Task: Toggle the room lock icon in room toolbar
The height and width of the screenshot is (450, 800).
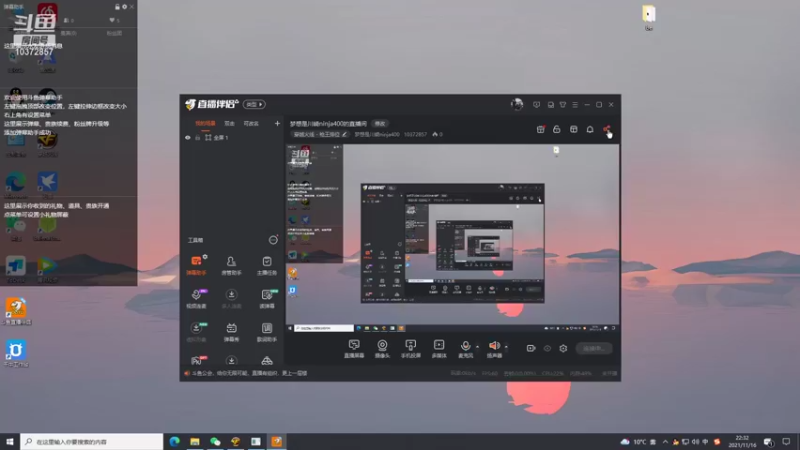Action: [x=557, y=130]
